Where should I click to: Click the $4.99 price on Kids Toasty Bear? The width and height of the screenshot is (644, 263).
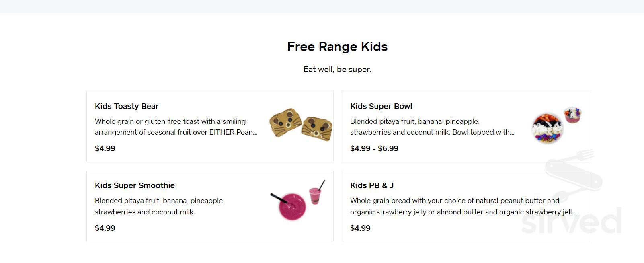(x=105, y=148)
